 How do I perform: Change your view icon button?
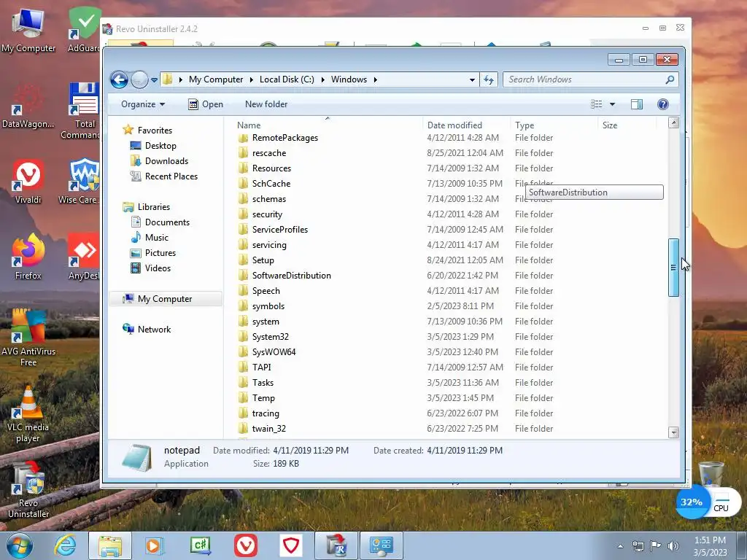[x=597, y=104]
